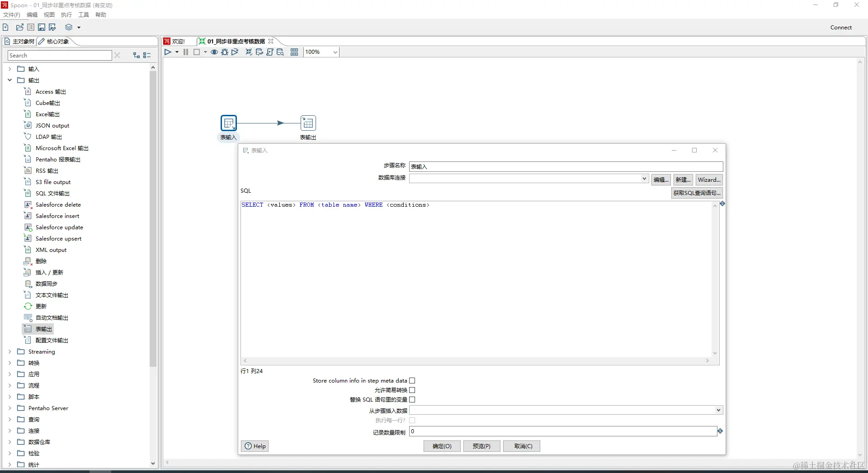
Task: Select the 表输入 step on the canvas
Action: point(229,123)
